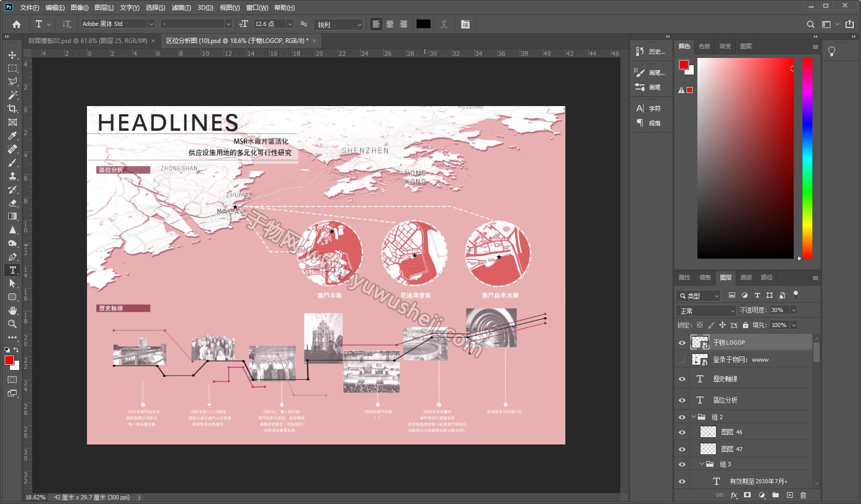861x504 pixels.
Task: Open the search icon at top right
Action: 811,24
